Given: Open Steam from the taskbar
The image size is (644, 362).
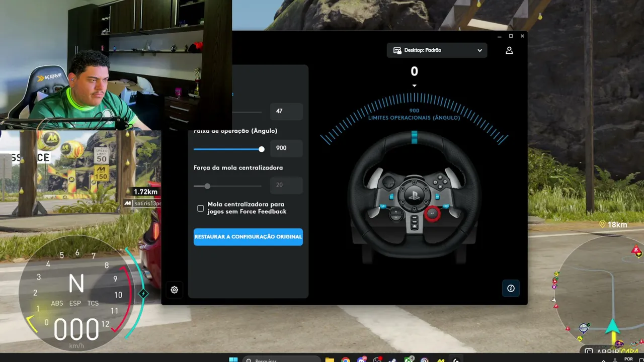Looking at the screenshot, I should pos(392,359).
